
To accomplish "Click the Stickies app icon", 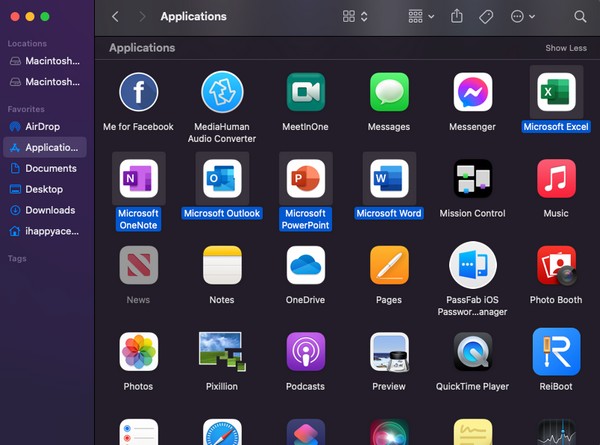I will 473,432.
